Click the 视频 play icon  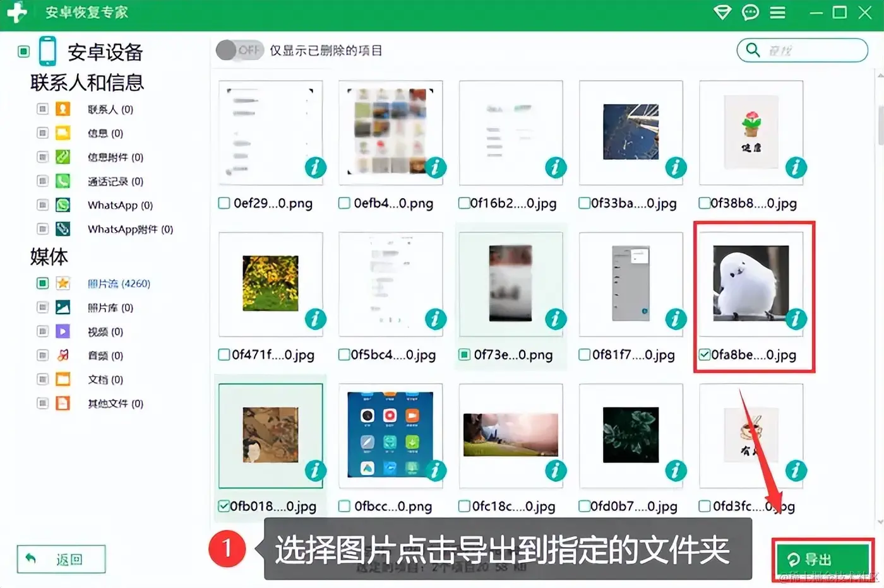[x=63, y=331]
